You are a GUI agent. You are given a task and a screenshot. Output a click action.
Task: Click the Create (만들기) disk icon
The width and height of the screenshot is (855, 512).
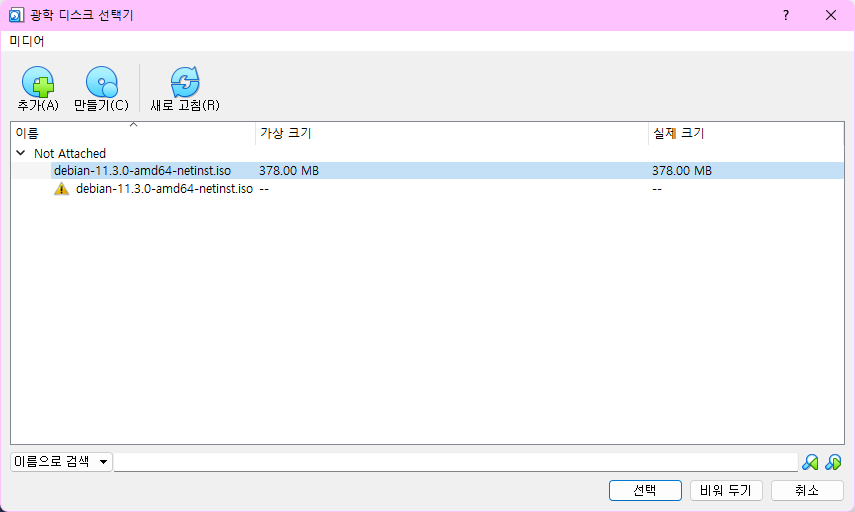(x=101, y=82)
